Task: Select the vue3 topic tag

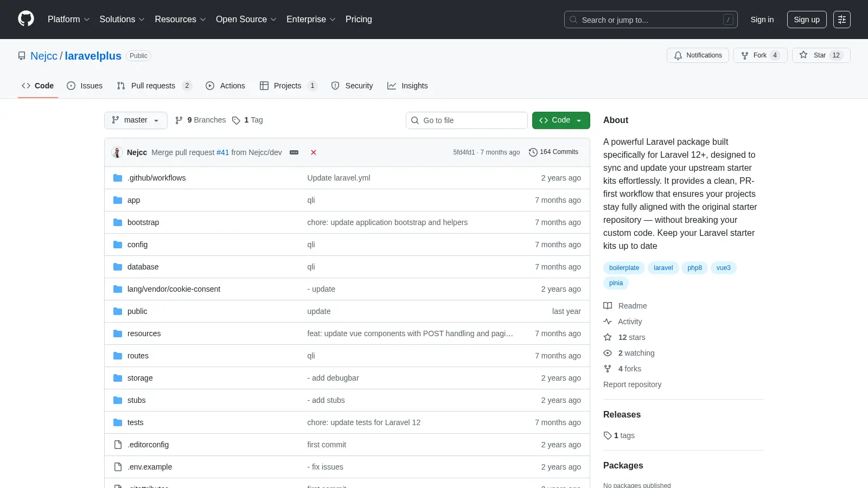Action: [x=723, y=268]
